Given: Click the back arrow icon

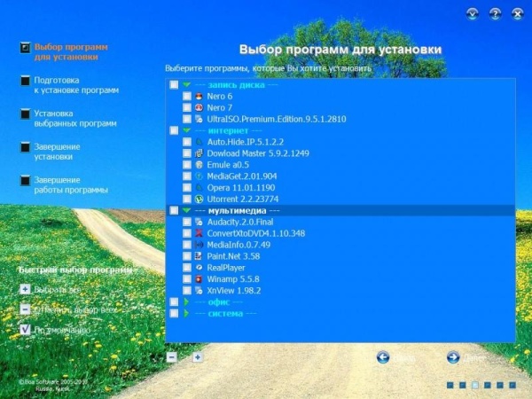Looking at the screenshot, I should click(x=383, y=357).
